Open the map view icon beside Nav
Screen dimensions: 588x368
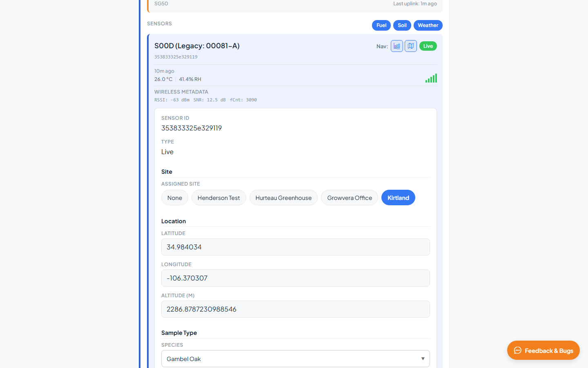click(411, 46)
